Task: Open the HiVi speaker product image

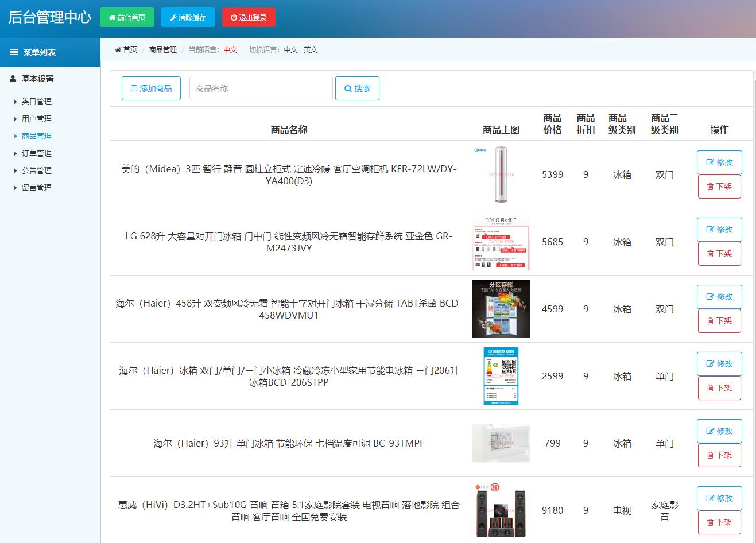Action: pos(501,510)
